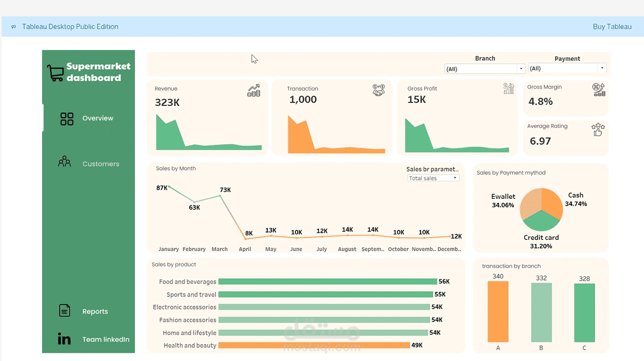Open the Reports menu item
The image size is (644, 361).
point(95,311)
